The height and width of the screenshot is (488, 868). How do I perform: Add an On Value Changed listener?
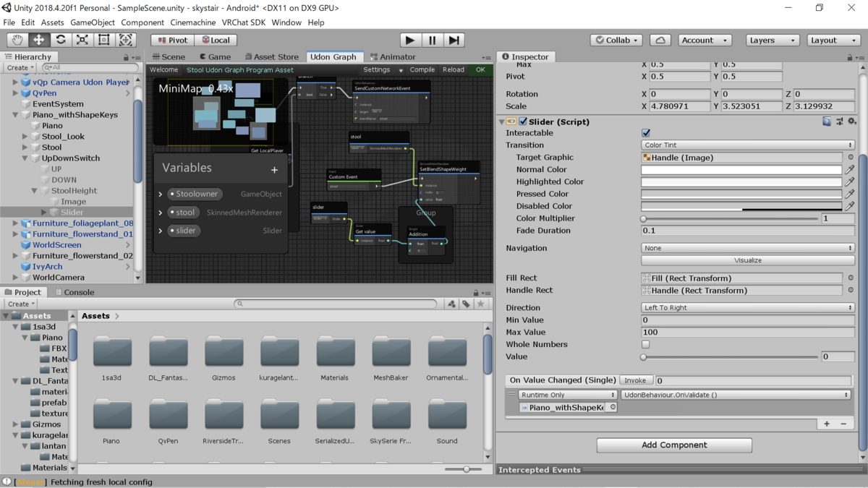click(x=827, y=424)
